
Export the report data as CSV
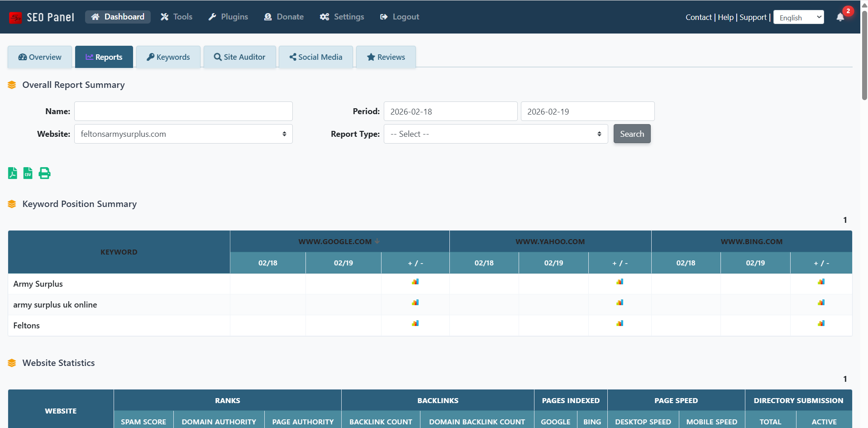(x=28, y=173)
